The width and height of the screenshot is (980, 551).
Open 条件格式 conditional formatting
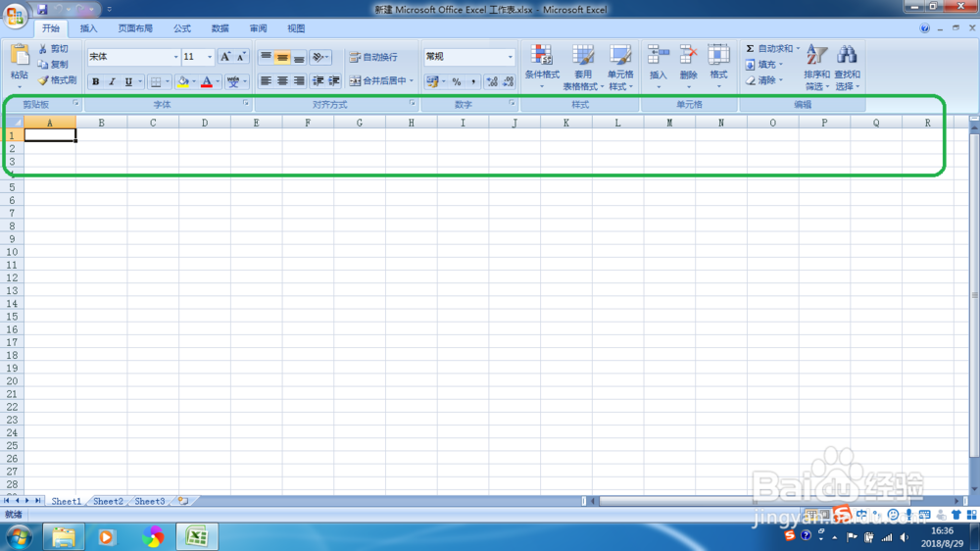[542, 68]
